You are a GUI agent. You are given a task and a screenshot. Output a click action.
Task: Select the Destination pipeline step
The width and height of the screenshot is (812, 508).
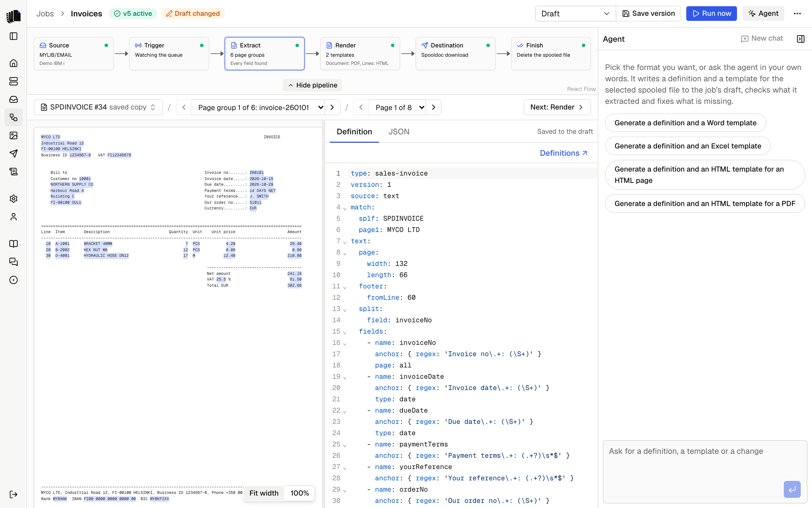(x=455, y=53)
